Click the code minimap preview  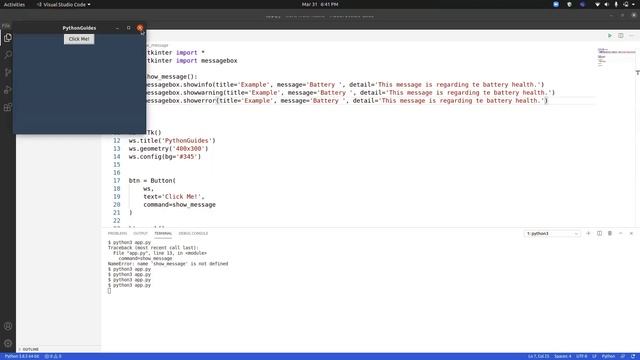(x=616, y=57)
